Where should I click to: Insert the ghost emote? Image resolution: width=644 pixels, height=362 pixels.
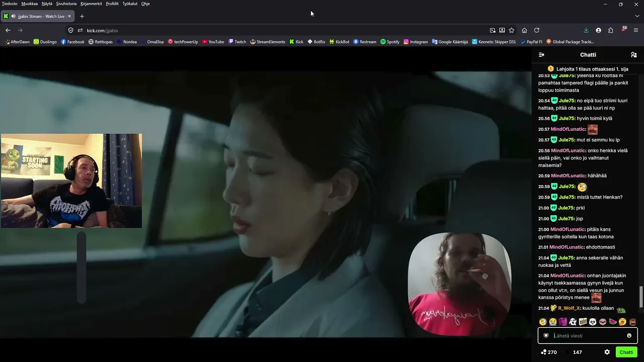[x=573, y=322]
